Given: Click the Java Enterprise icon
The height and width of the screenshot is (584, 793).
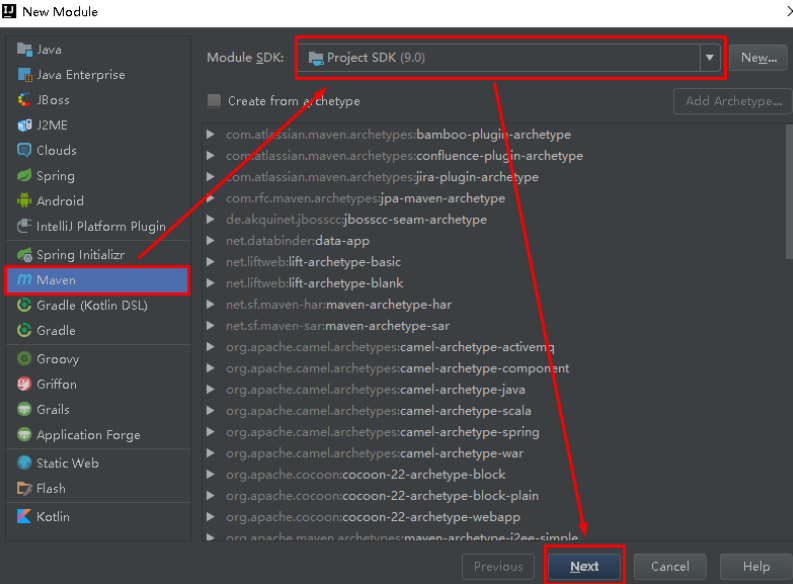Looking at the screenshot, I should 24,75.
